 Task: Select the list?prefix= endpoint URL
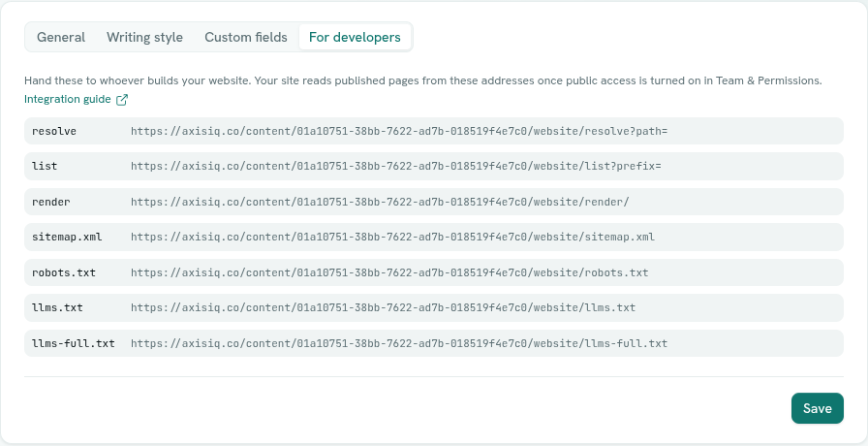pyautogui.click(x=396, y=166)
